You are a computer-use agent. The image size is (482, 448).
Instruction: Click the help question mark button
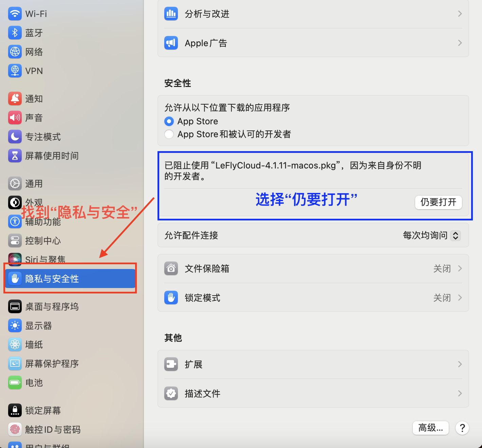pos(462,428)
